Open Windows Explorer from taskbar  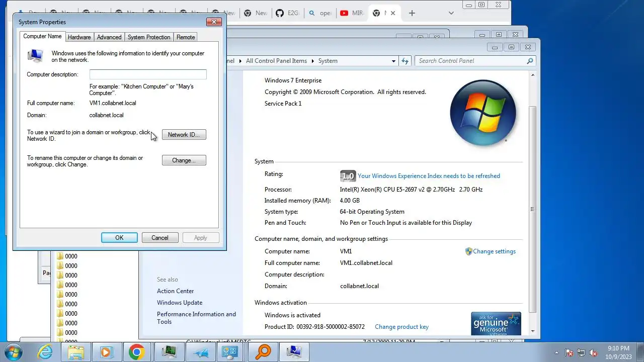(76, 352)
